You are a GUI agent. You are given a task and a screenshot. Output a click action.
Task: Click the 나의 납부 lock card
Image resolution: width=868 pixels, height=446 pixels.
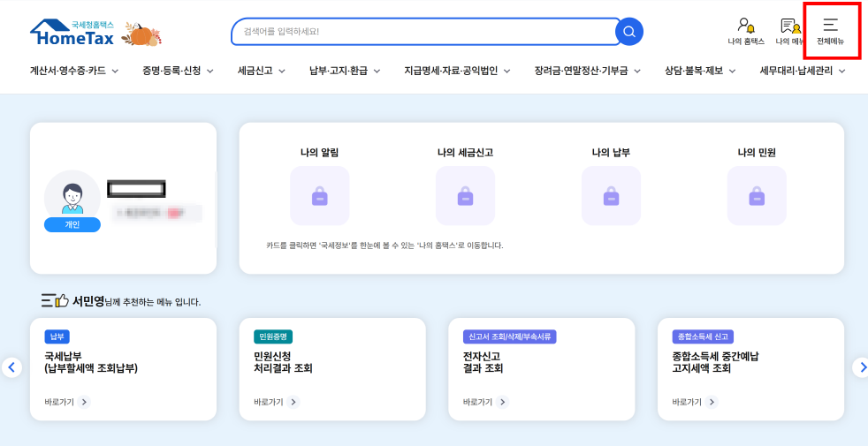tap(611, 195)
